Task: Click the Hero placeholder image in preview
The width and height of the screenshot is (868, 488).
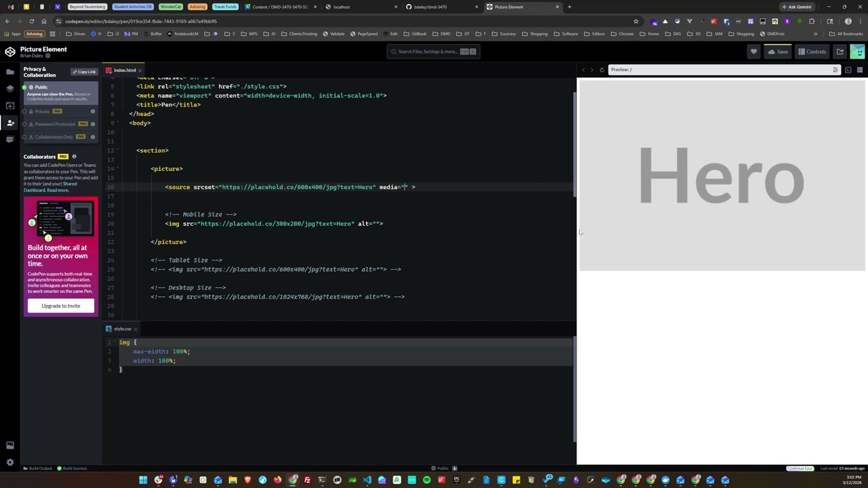Action: click(722, 175)
